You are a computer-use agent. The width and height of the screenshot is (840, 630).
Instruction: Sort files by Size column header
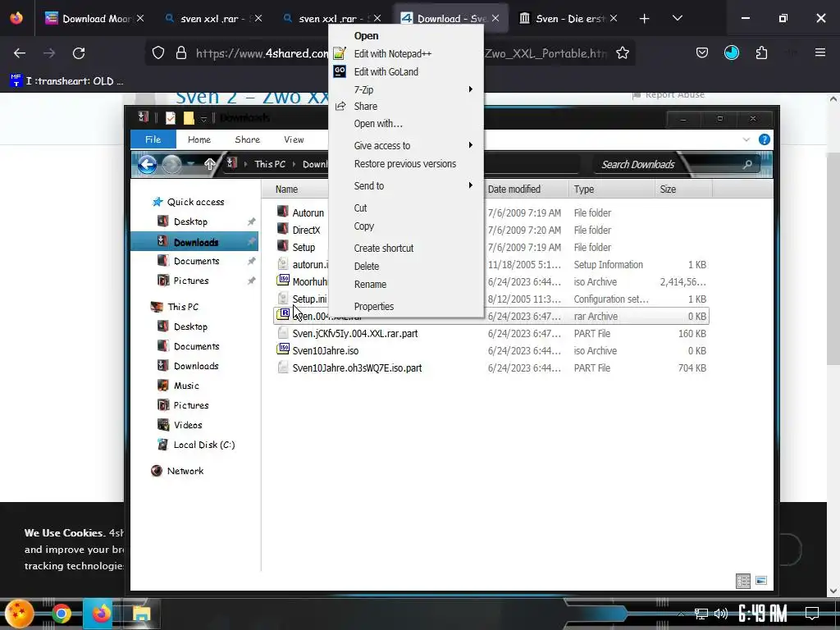683,189
